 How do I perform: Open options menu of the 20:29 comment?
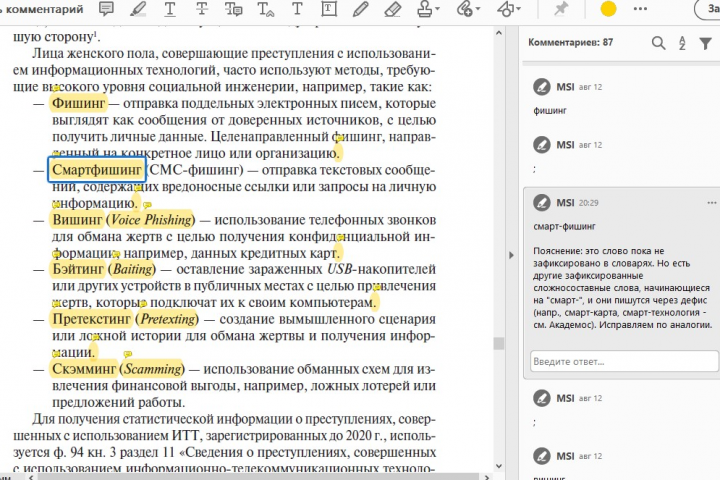coord(712,203)
